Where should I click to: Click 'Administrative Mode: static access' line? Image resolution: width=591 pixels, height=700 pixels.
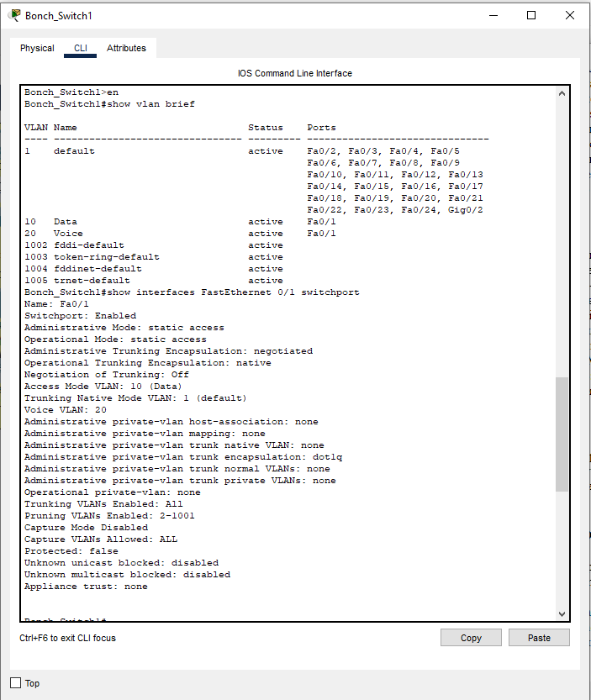pos(124,328)
